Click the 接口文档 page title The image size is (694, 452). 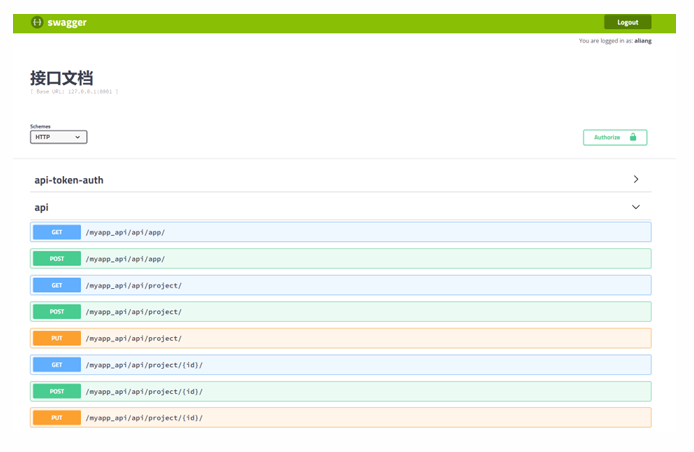tap(62, 77)
